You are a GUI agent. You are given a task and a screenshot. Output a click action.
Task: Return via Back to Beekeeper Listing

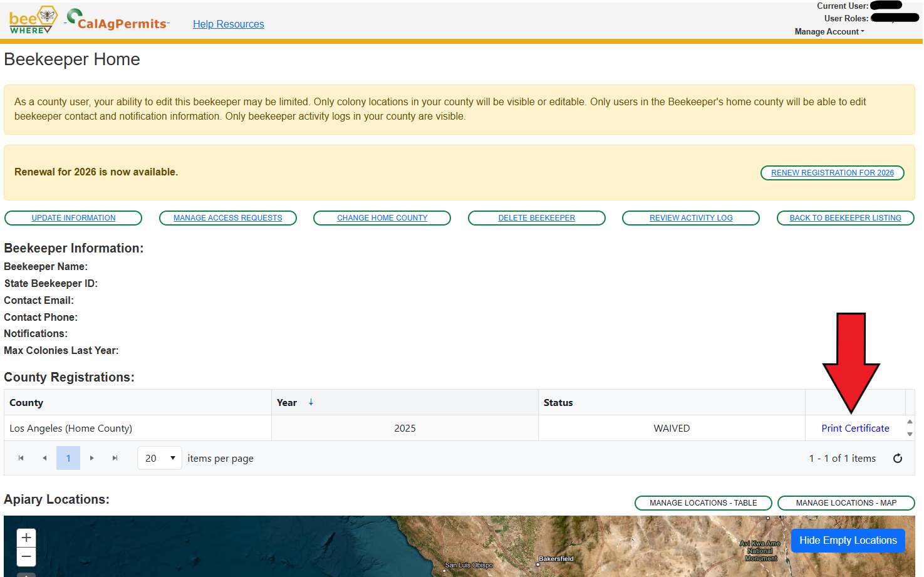(845, 217)
